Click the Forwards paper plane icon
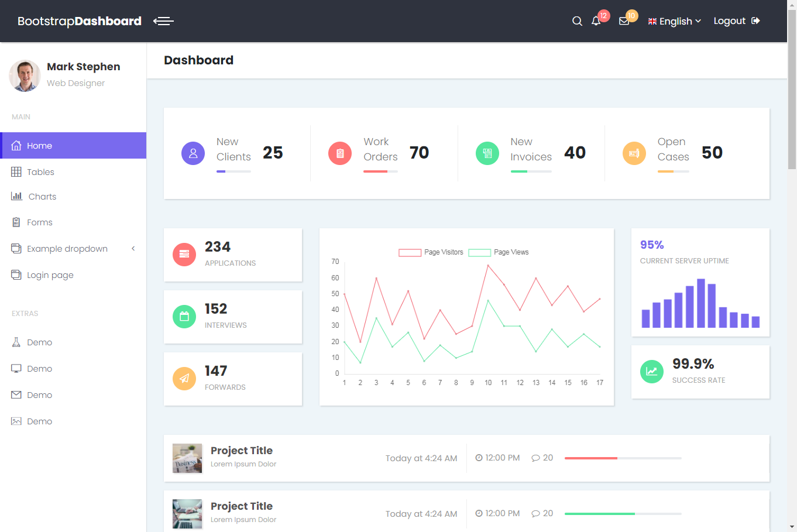This screenshot has height=532, width=797. point(184,378)
